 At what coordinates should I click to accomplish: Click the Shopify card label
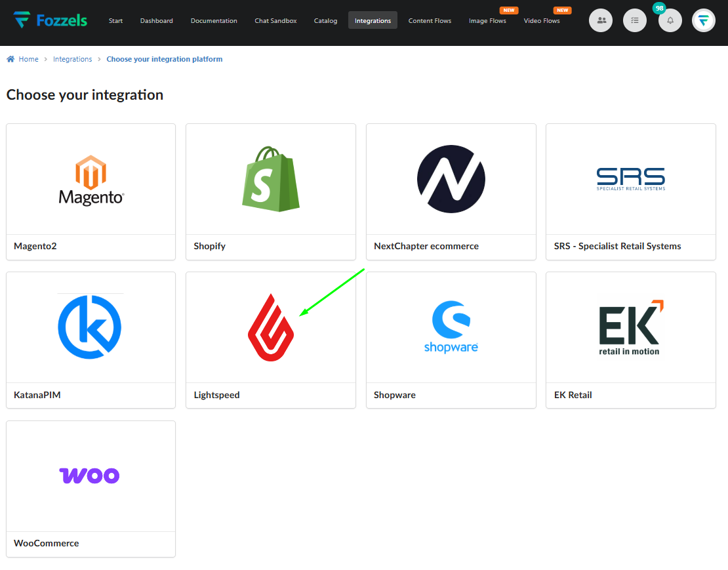[209, 246]
